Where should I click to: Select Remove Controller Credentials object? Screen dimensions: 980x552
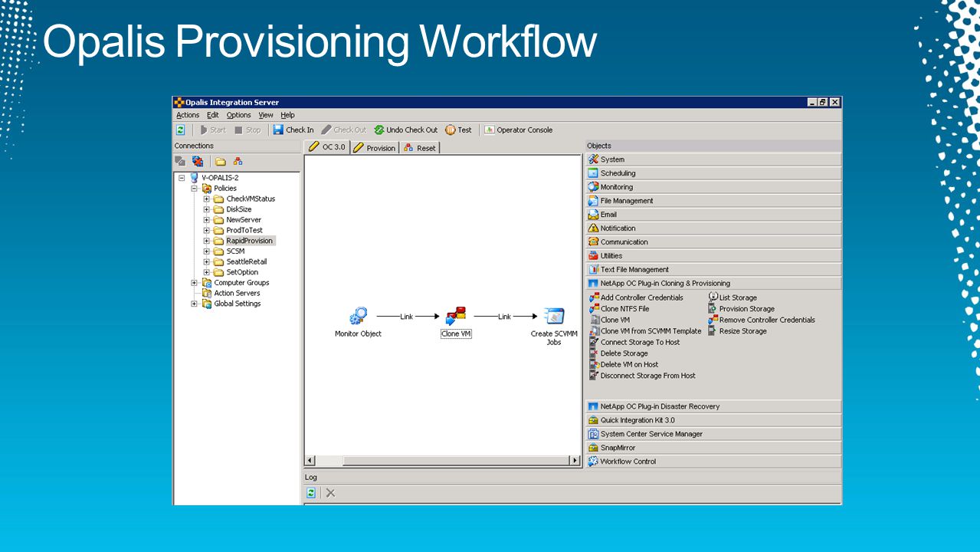(762, 320)
